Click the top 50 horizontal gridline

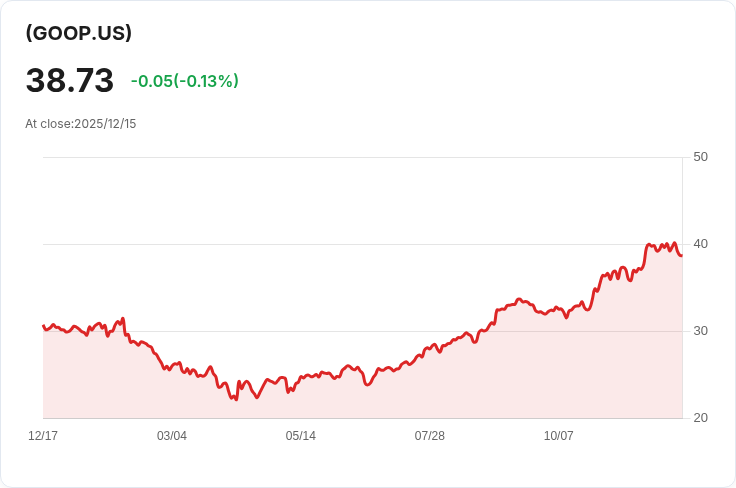pyautogui.click(x=362, y=157)
